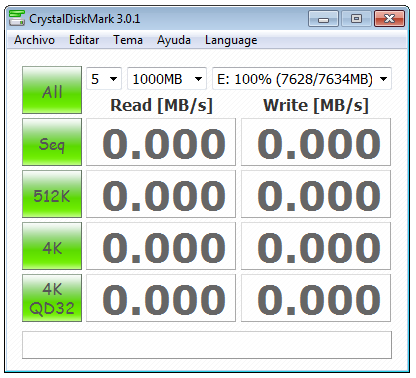The height and width of the screenshot is (378, 416).
Task: Start the 512K random test
Action: tap(52, 194)
